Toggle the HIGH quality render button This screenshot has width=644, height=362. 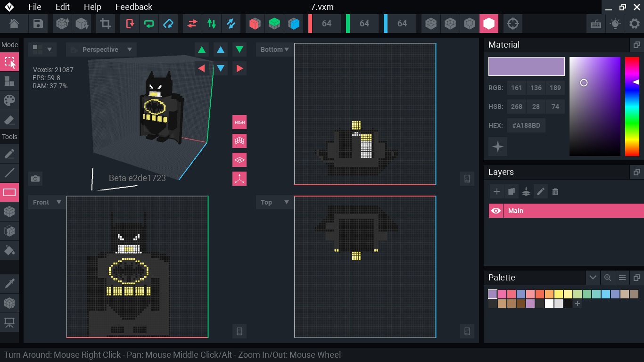[239, 123]
